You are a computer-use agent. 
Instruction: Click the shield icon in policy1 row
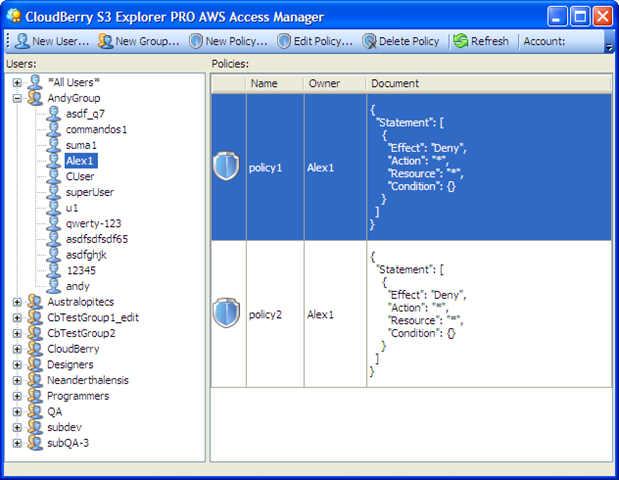point(226,166)
